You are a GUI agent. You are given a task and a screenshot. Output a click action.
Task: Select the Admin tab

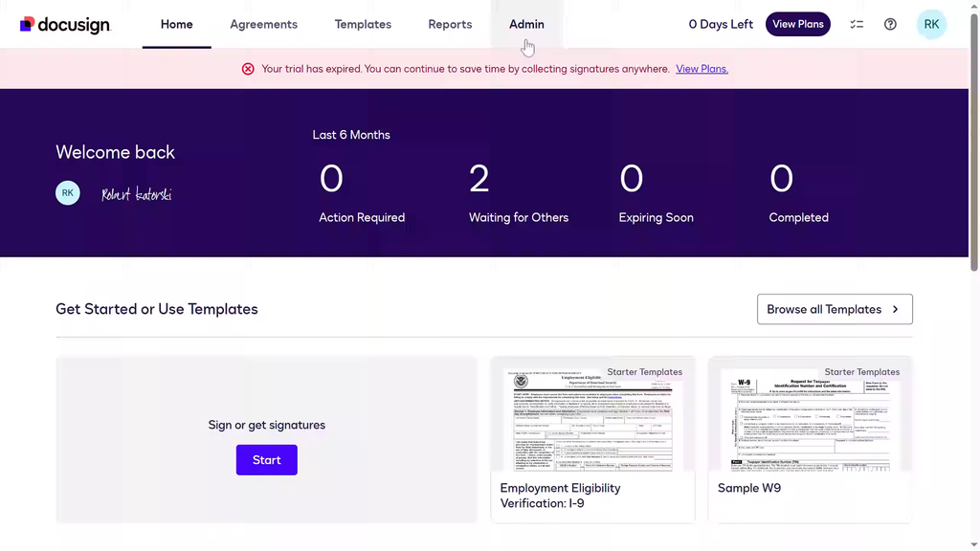pyautogui.click(x=526, y=25)
